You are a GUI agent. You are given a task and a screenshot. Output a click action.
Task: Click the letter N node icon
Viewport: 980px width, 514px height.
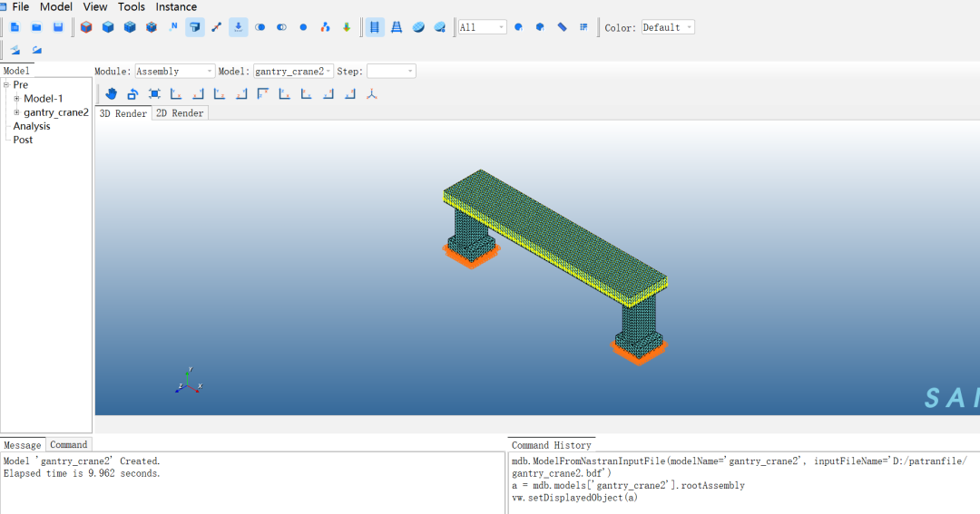[x=173, y=27]
